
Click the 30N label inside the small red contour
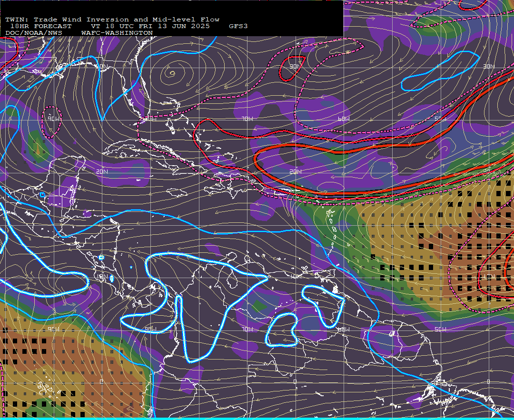295,66
